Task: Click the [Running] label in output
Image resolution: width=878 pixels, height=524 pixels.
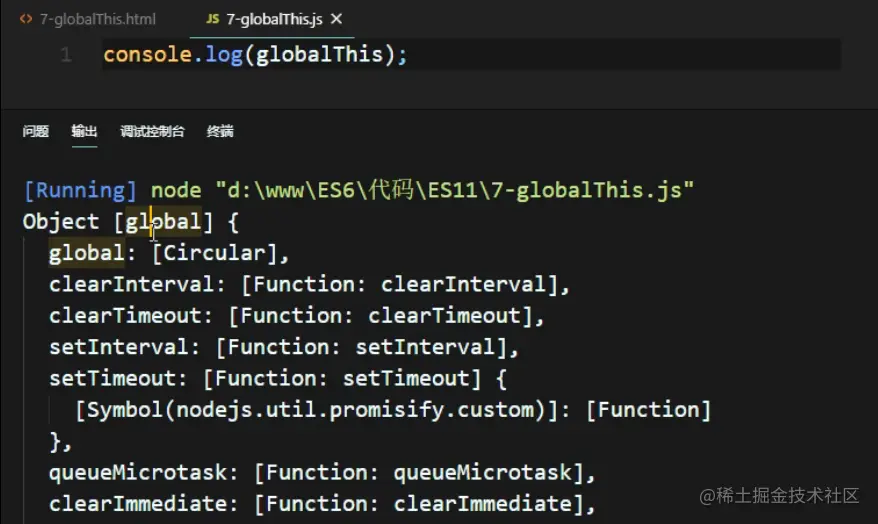Action: point(81,190)
